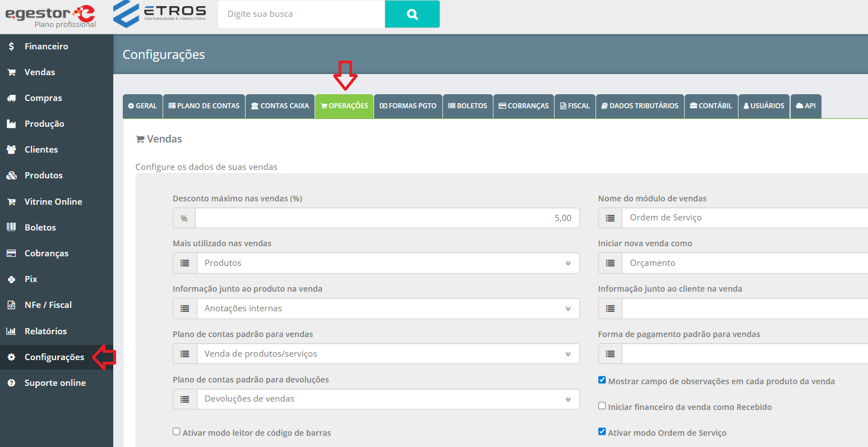Viewport: 868px width, 447px height.
Task: Click list icon beside 'Venda de produtos/serviços'
Action: (185, 354)
